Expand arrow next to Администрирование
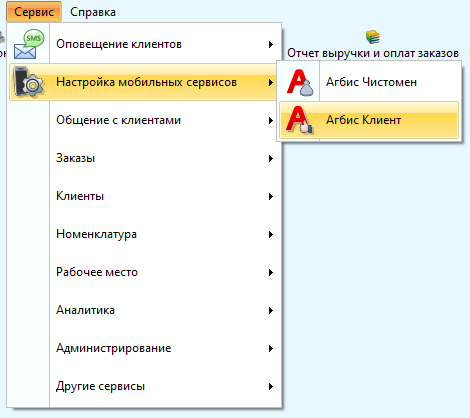This screenshot has width=470, height=418. click(271, 348)
